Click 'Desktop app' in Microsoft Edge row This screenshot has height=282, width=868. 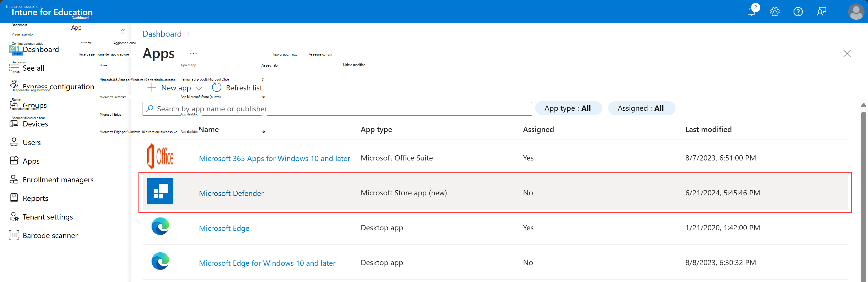click(x=382, y=228)
